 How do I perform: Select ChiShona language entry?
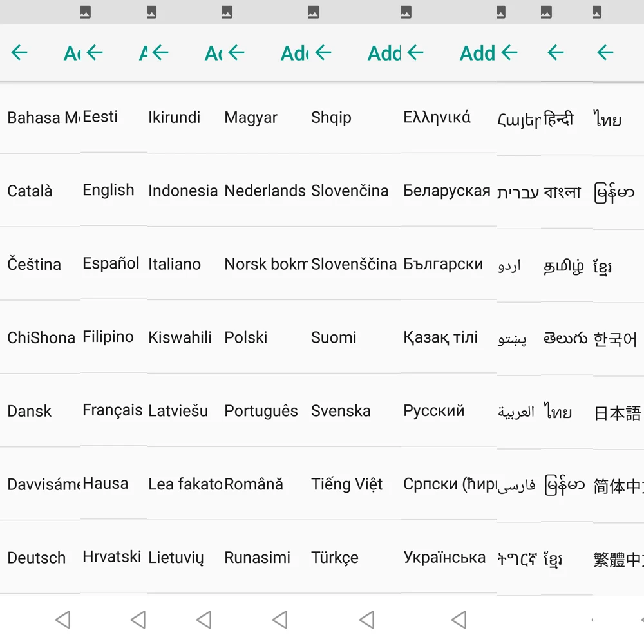point(41,337)
